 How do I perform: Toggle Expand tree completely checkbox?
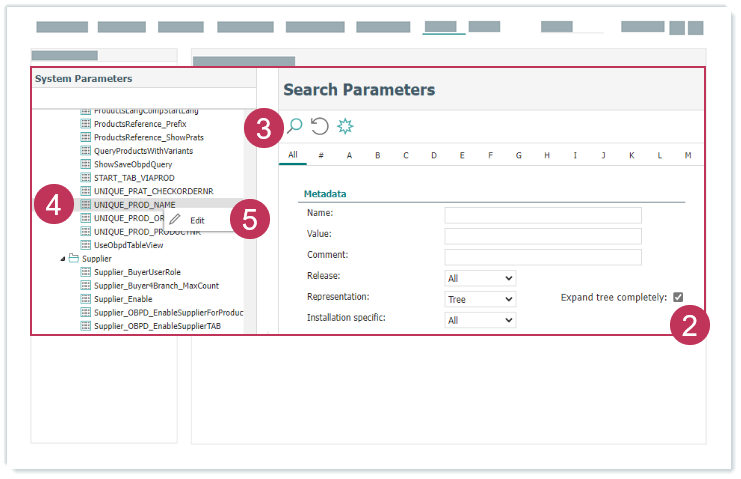coord(678,297)
